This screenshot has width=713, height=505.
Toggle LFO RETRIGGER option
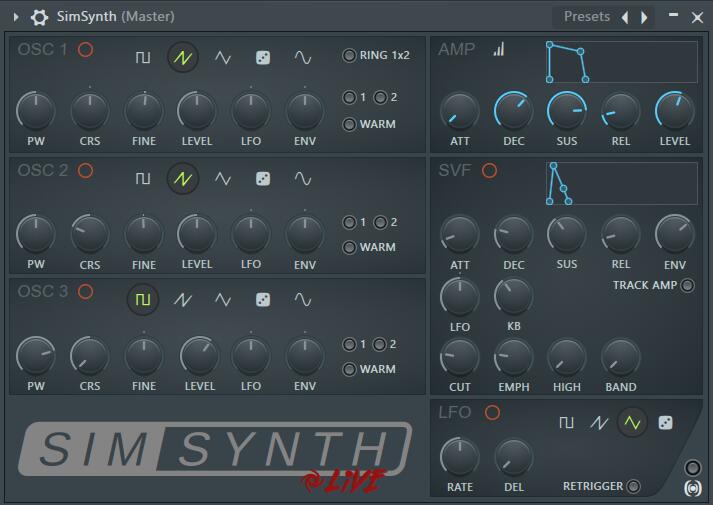point(633,487)
